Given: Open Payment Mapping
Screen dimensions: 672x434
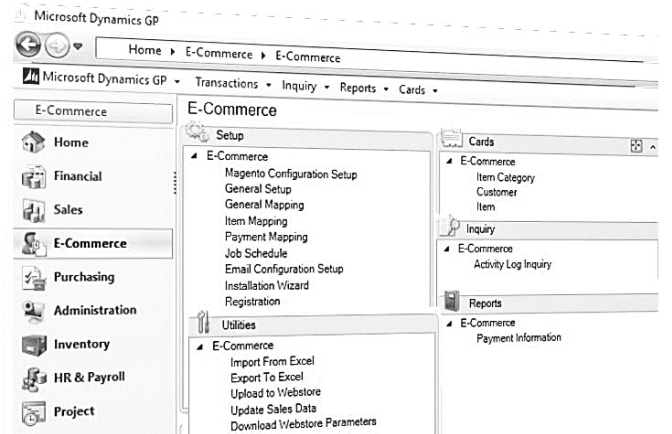Looking at the screenshot, I should pos(266,237).
